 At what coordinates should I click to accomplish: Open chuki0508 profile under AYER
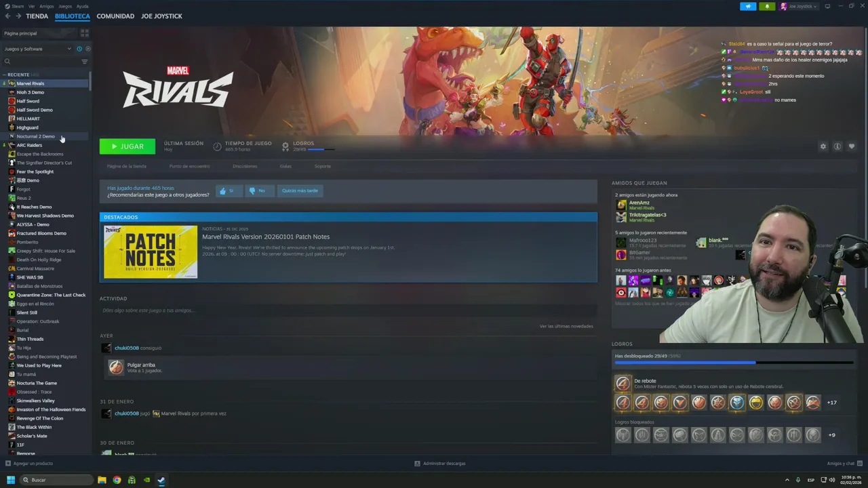pyautogui.click(x=127, y=348)
